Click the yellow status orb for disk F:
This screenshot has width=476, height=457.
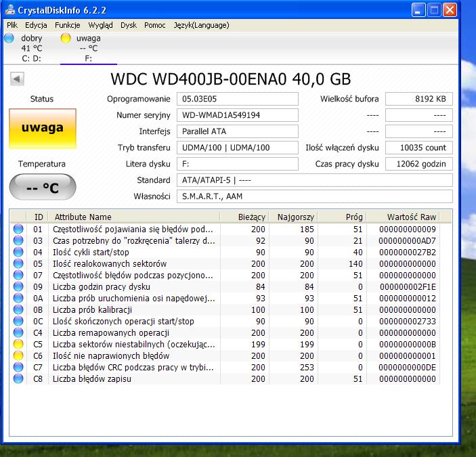66,38
